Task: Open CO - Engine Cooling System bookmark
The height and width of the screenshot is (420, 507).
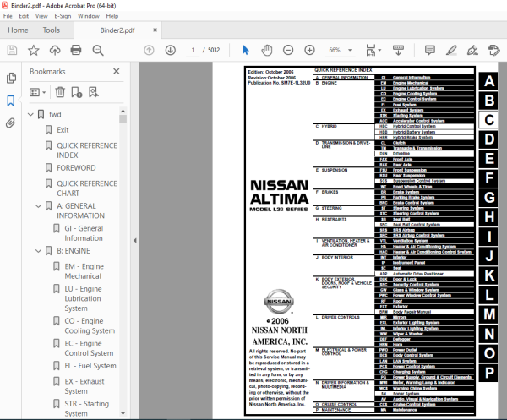Action: 90,326
